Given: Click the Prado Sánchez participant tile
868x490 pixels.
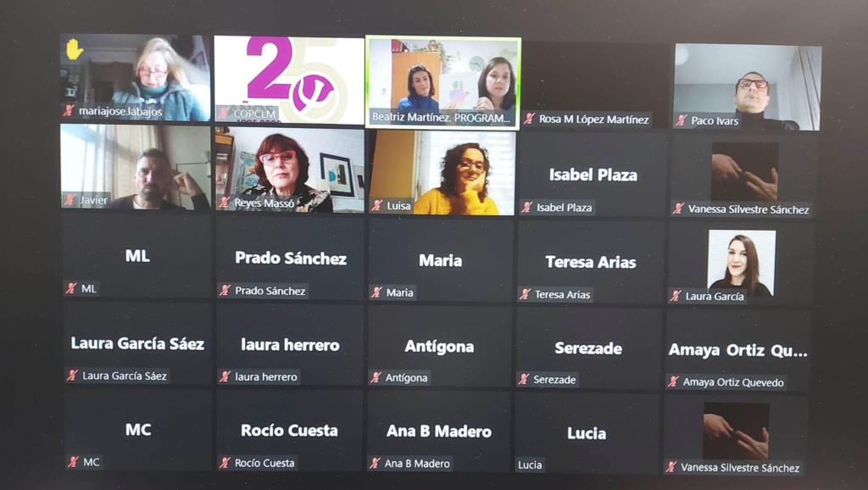Looking at the screenshot, I should click(290, 259).
